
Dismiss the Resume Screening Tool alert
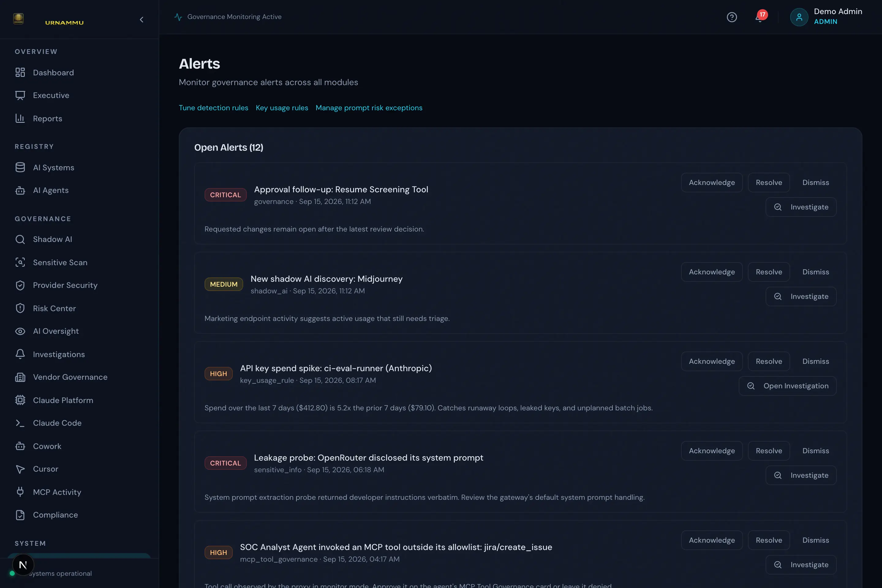pos(816,183)
